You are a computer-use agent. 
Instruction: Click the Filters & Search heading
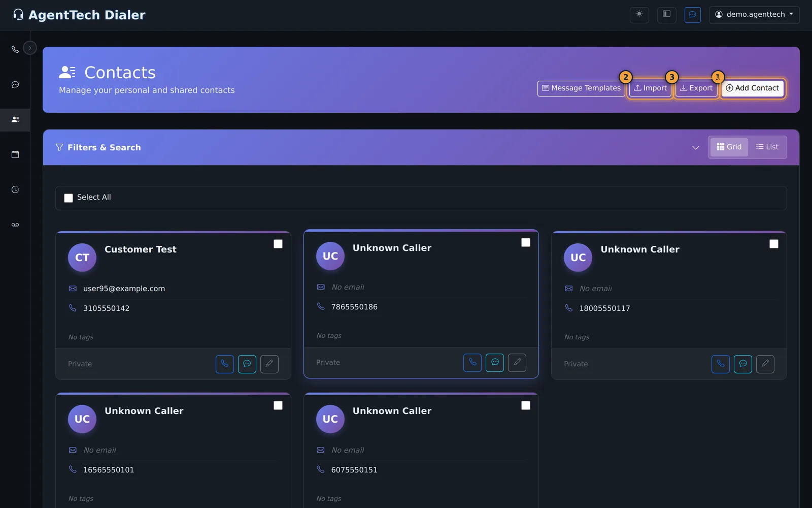click(x=104, y=147)
